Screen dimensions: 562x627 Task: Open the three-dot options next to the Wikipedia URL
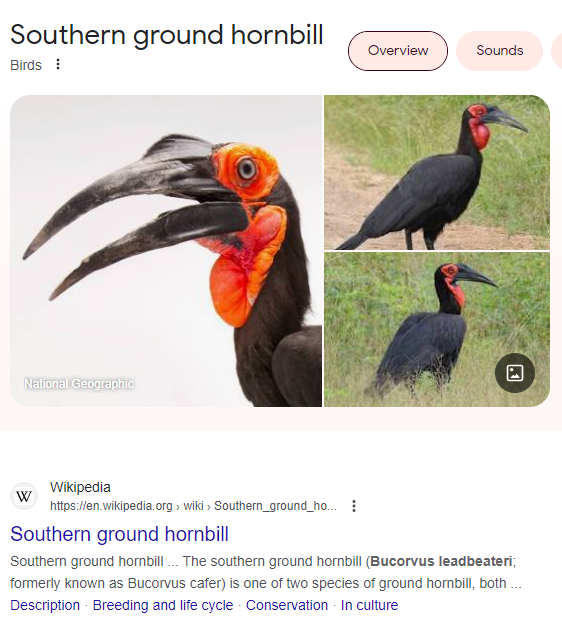tap(354, 506)
